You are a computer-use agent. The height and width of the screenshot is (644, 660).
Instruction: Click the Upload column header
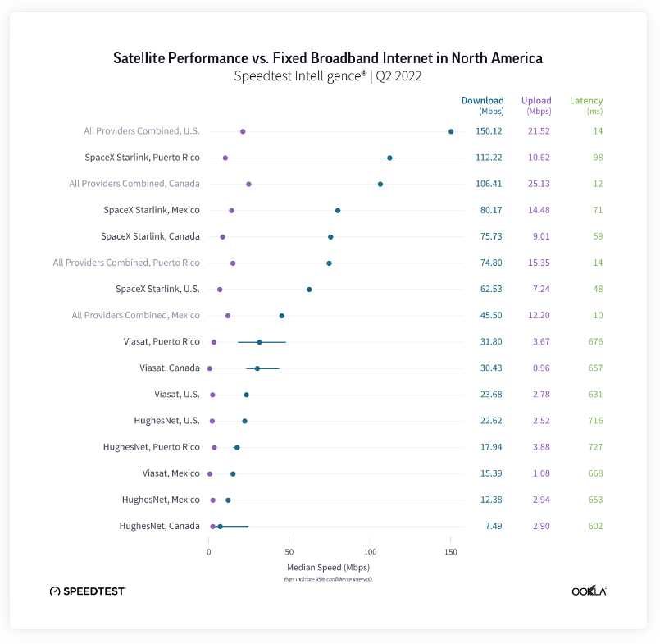(537, 101)
